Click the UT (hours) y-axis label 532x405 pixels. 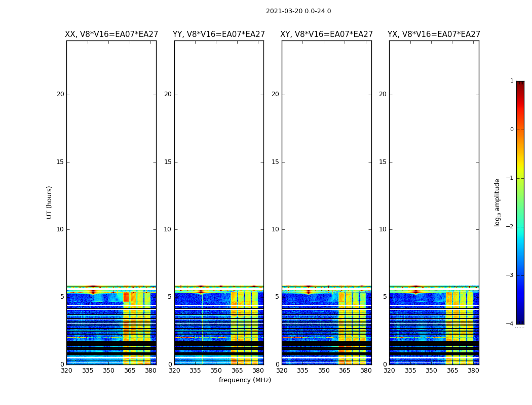click(50, 202)
